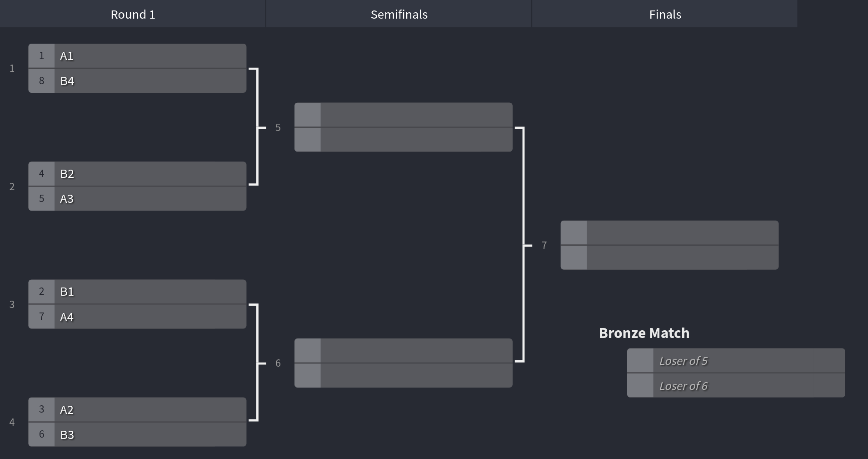Click top empty slot of semifinal match 5
The height and width of the screenshot is (459, 868).
tap(404, 115)
